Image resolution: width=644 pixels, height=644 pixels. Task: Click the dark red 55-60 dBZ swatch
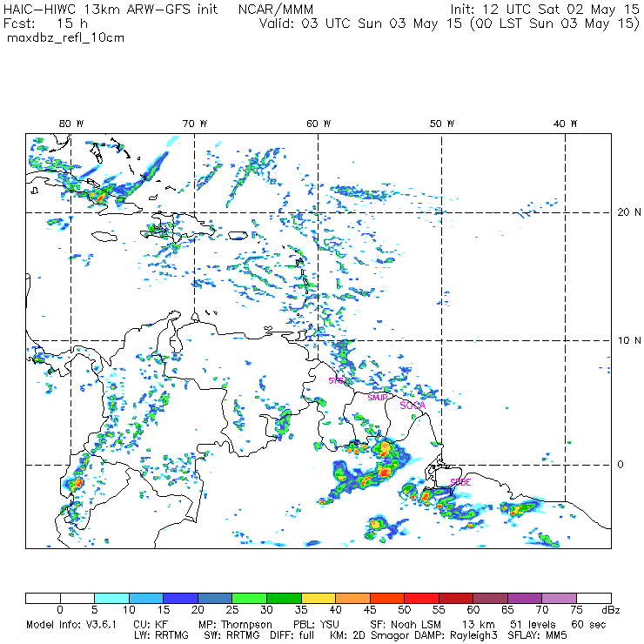[x=456, y=598]
